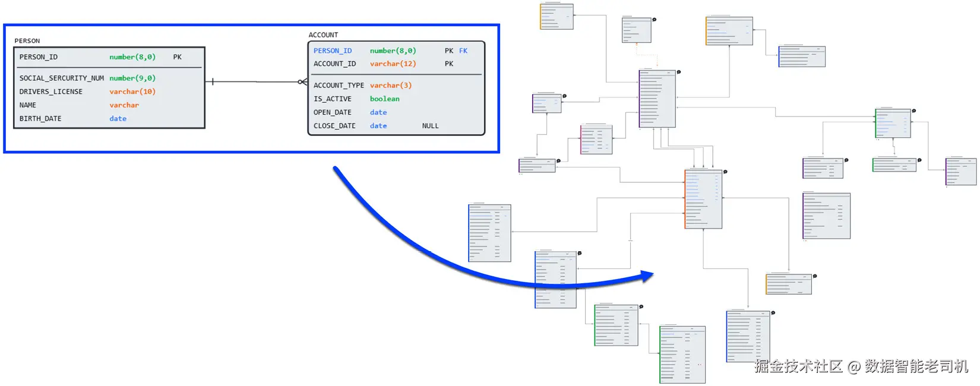Select the date type of CLOSE_DATE
The image size is (980, 386).
[378, 126]
